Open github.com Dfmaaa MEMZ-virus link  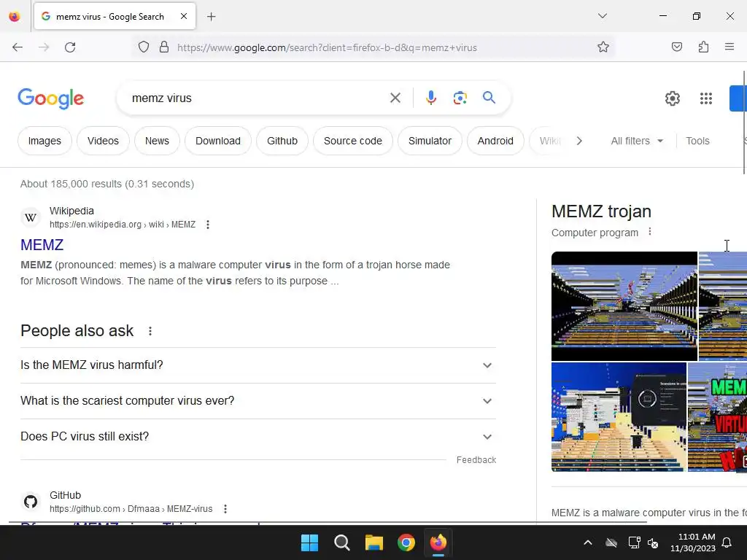coord(131,509)
